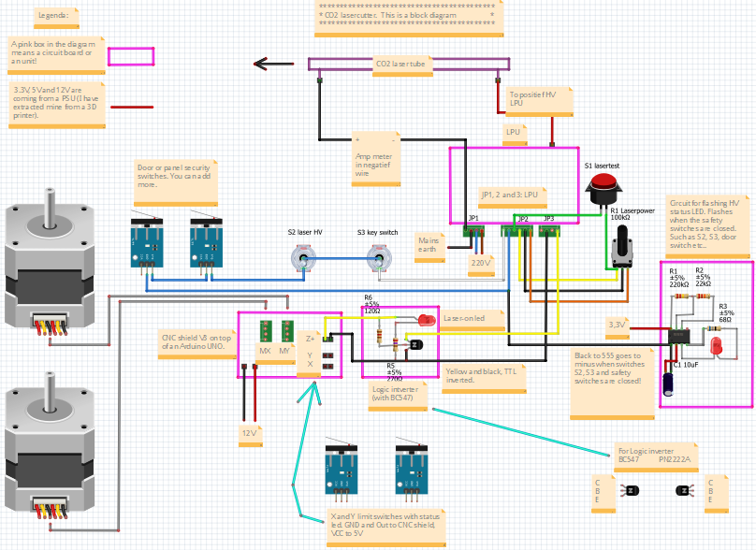This screenshot has height=550, width=756.
Task: Expand the Legenda sticky note
Action: point(56,15)
